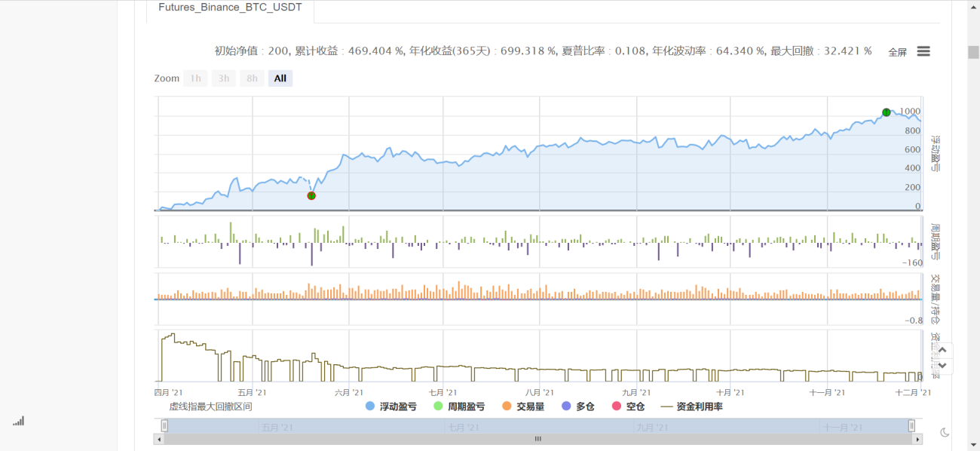Click the navigator left range handle
The width and height of the screenshot is (980, 451).
coord(164,425)
